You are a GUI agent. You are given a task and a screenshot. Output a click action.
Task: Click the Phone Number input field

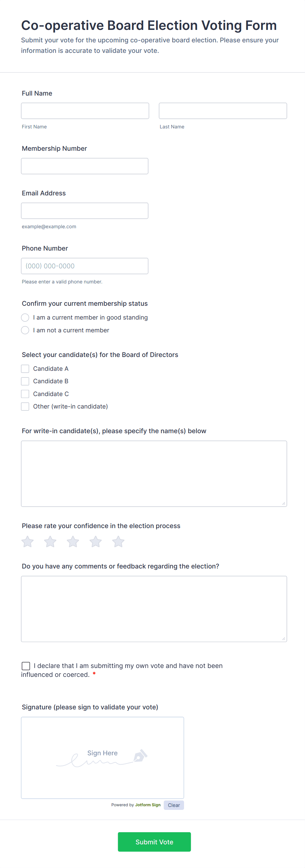(x=85, y=266)
